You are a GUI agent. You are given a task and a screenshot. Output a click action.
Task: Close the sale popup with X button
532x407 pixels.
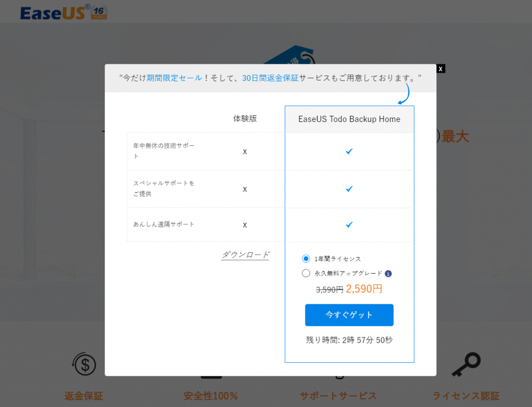[x=441, y=69]
